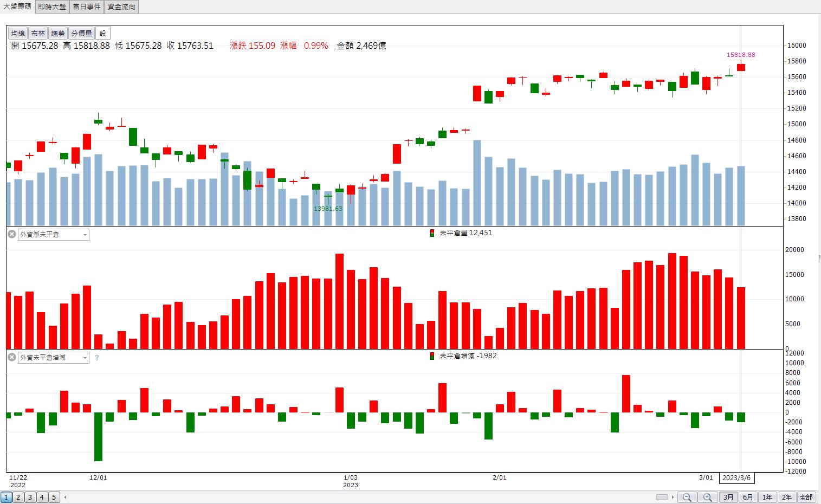Click the 金額 2,469億 turnover text

(361, 46)
